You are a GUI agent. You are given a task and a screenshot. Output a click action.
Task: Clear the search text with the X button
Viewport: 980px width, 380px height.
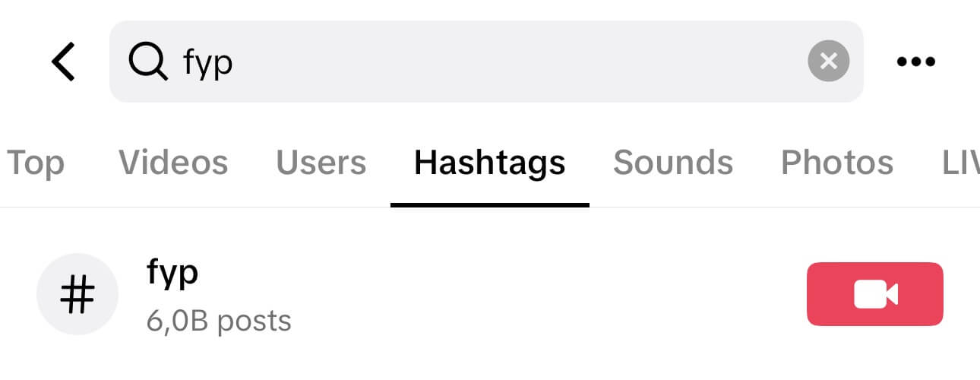coord(828,61)
